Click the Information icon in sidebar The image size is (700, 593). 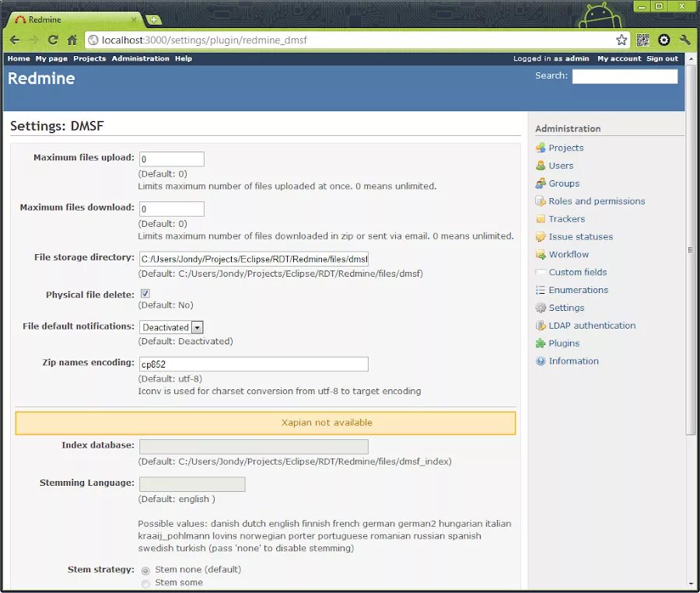pos(541,361)
